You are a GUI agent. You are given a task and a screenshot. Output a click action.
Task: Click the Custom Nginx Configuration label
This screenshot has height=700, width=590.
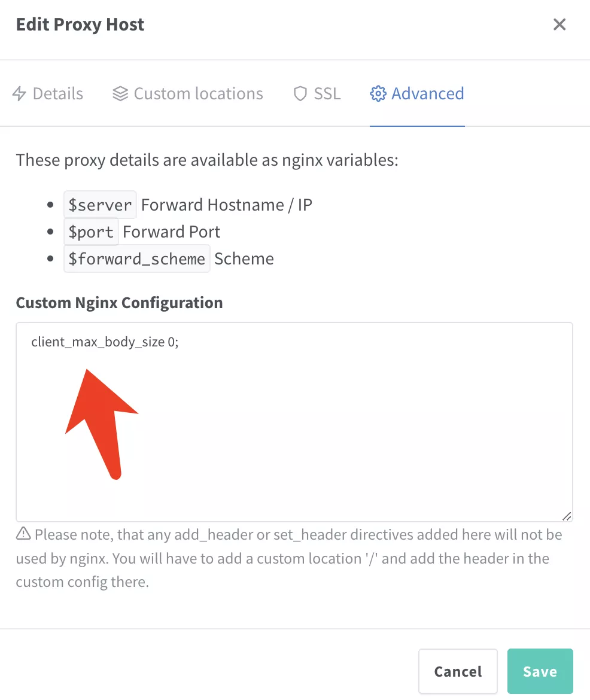click(119, 303)
